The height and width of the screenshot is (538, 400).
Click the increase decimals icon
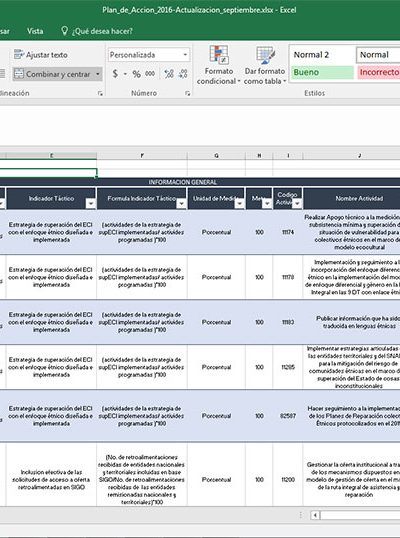pos(169,74)
